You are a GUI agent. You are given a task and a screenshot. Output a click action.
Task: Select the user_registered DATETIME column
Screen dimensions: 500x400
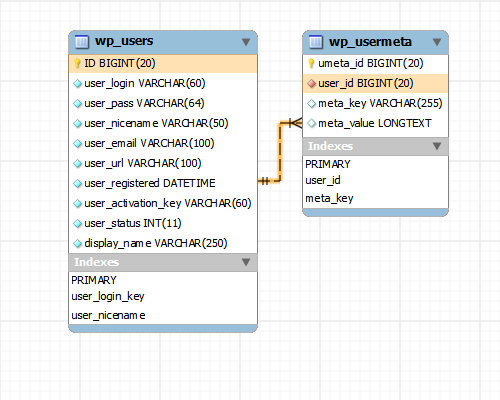tap(163, 183)
